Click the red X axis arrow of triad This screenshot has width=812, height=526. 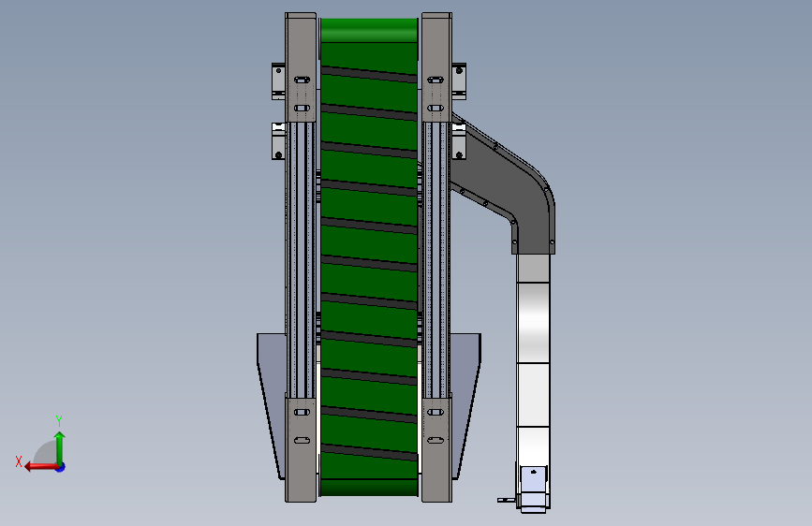[x=40, y=467]
